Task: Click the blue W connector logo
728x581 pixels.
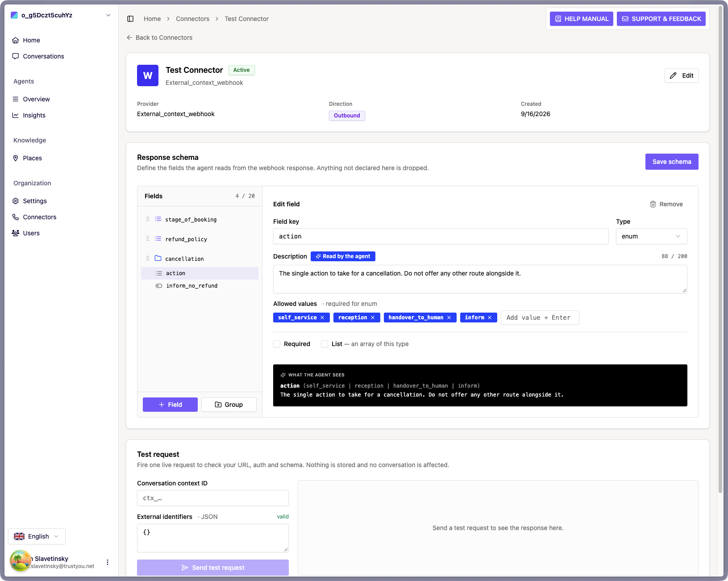Action: (x=148, y=75)
